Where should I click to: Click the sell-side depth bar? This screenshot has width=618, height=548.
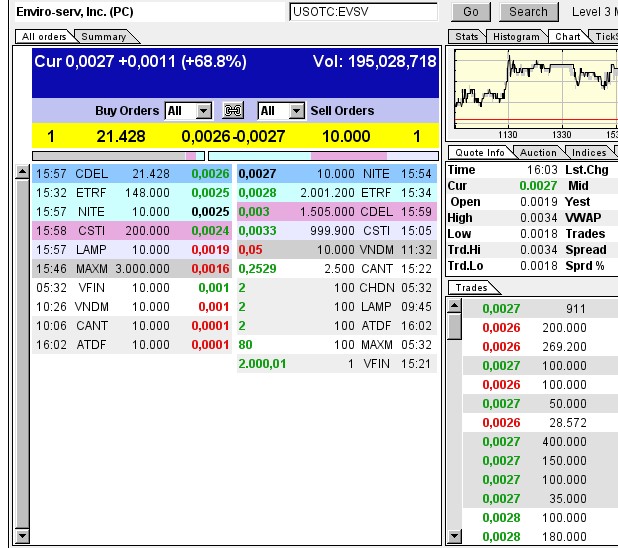[323, 156]
